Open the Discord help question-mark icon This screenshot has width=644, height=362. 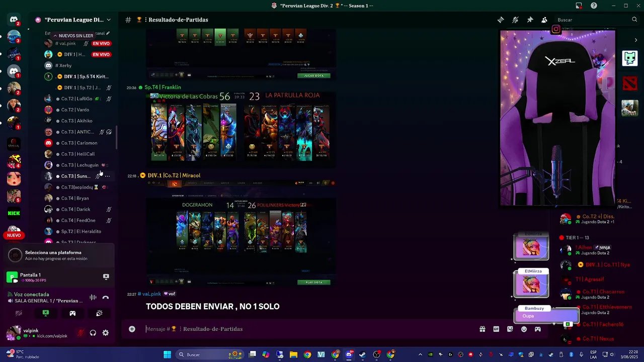pos(594,6)
